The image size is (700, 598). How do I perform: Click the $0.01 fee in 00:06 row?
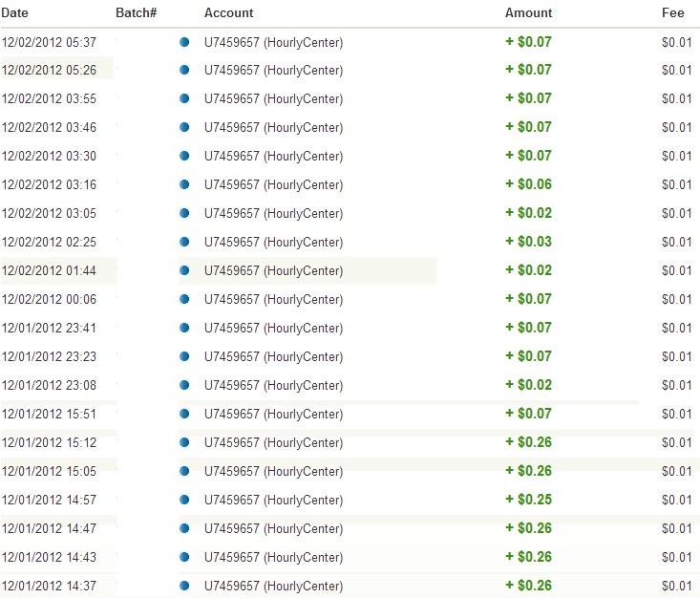677,299
